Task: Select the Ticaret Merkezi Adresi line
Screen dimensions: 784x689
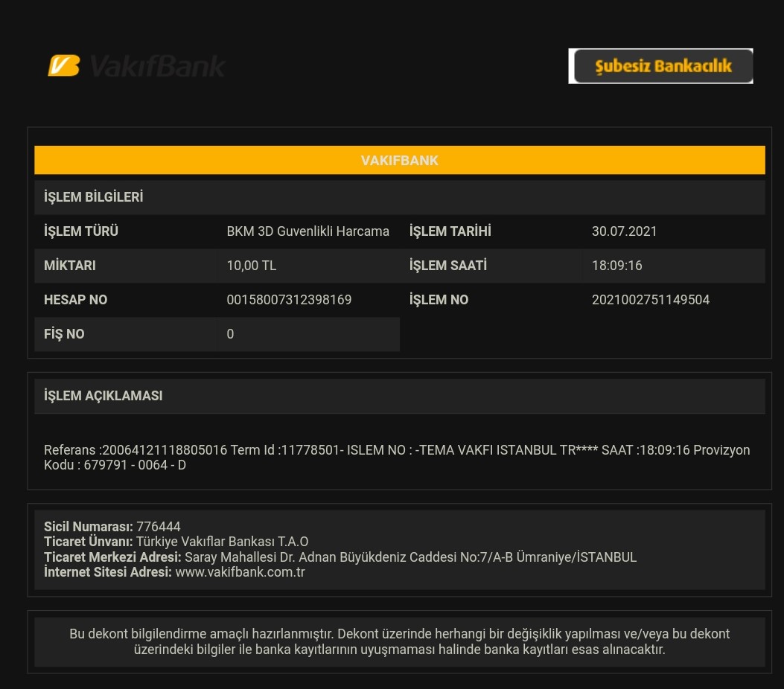Action: click(x=340, y=557)
